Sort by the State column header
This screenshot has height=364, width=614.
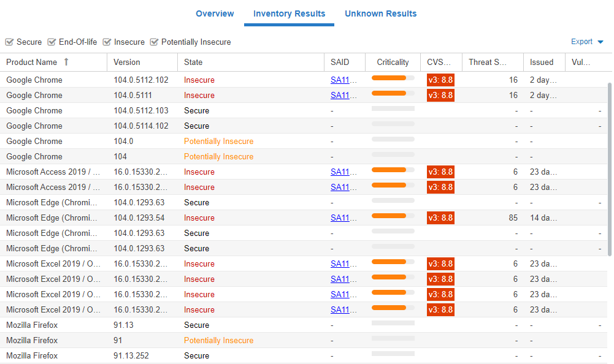tap(193, 62)
